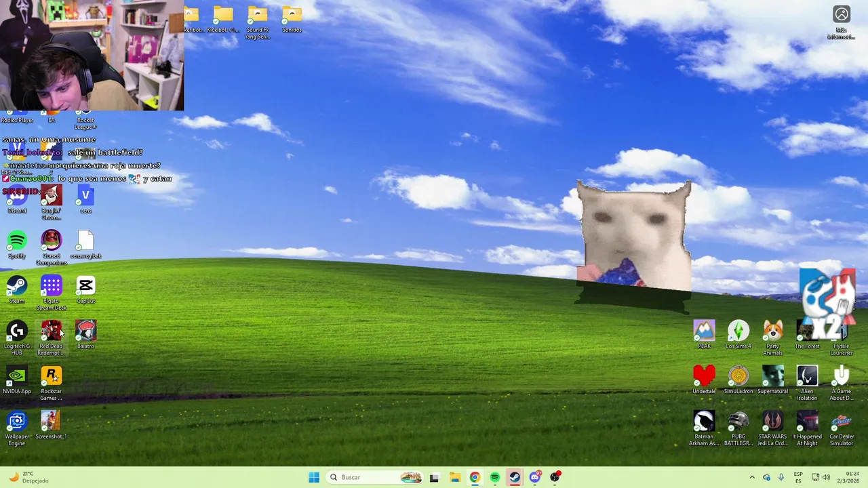Switch to Steam on the taskbar
The height and width of the screenshot is (488, 868).
click(515, 477)
